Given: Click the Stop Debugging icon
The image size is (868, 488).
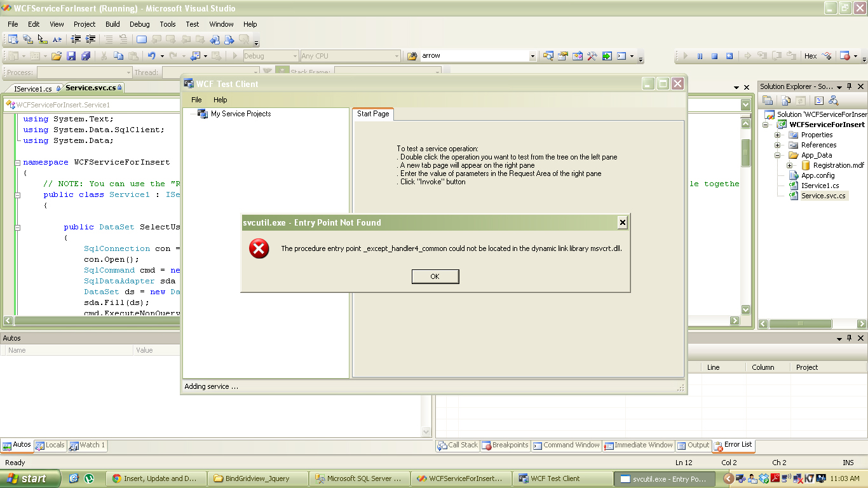Looking at the screenshot, I should [x=714, y=56].
